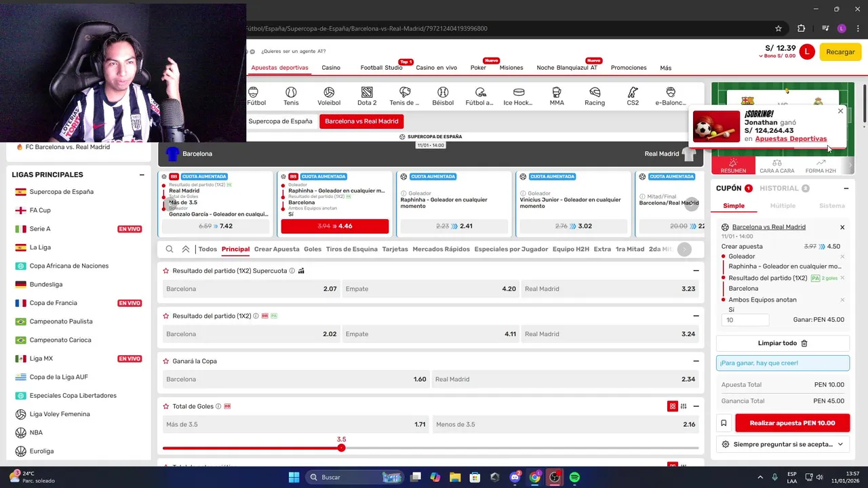Click the user avatar L icon

click(806, 52)
